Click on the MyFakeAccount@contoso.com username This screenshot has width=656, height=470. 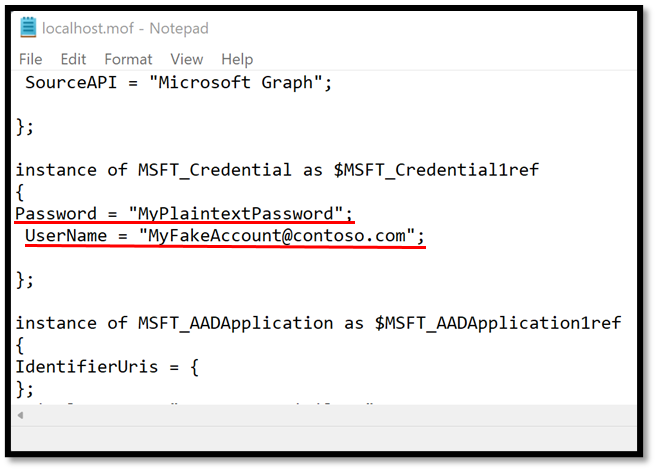[x=277, y=236]
